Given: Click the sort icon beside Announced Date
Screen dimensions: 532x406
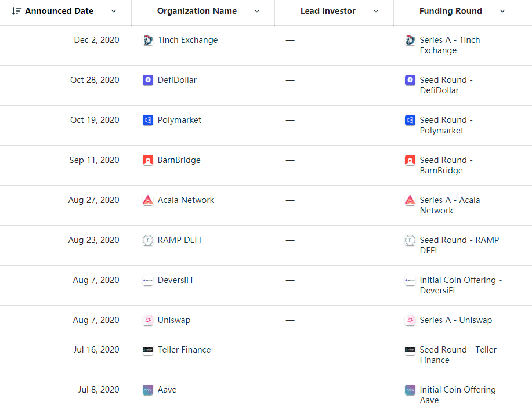Looking at the screenshot, I should 16,11.
